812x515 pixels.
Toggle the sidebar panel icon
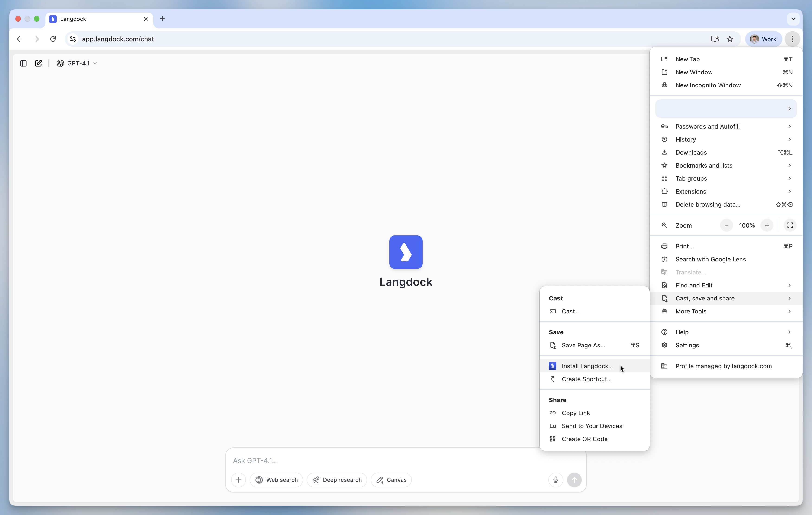[x=23, y=63]
